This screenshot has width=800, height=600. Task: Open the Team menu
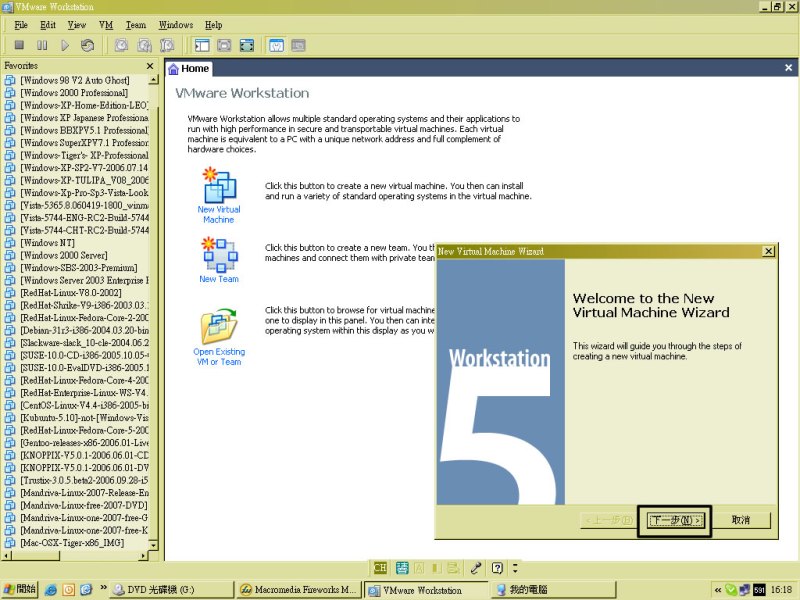(136, 25)
